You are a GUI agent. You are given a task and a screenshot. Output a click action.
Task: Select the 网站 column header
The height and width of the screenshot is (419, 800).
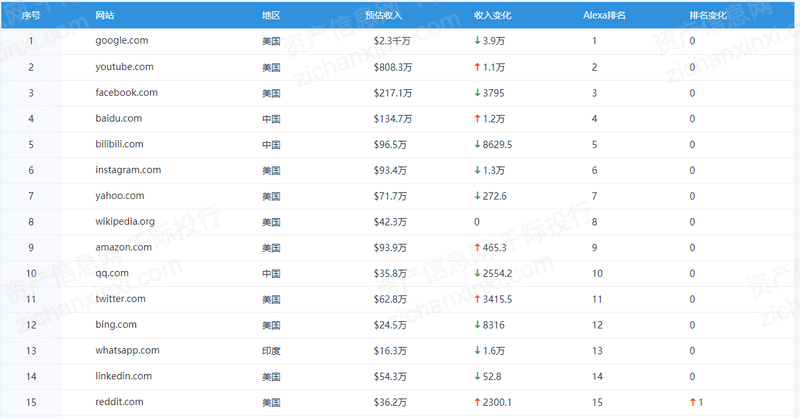(104, 16)
